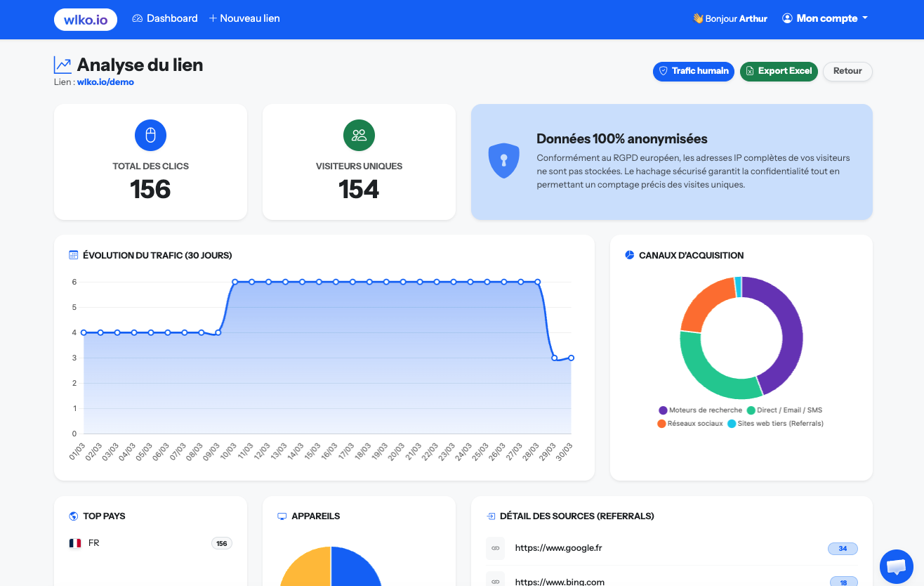
Task: Click the link icon next to https://www.google.fr
Action: [x=495, y=548]
